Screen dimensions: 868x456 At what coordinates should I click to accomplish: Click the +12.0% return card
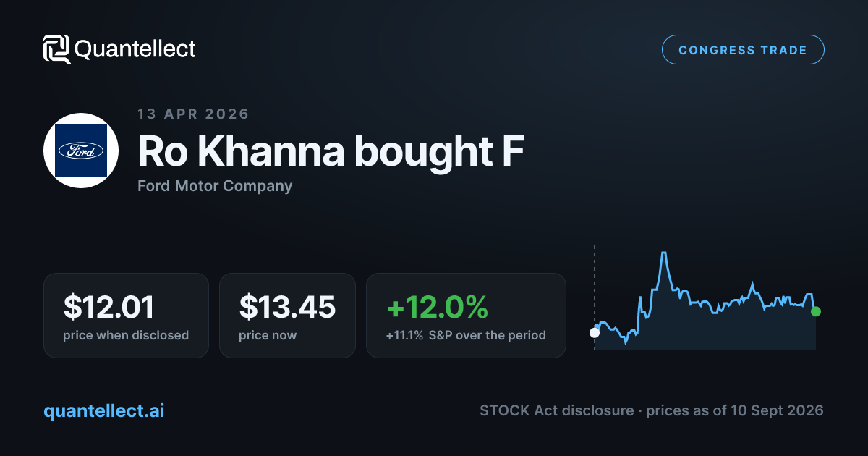(x=466, y=316)
